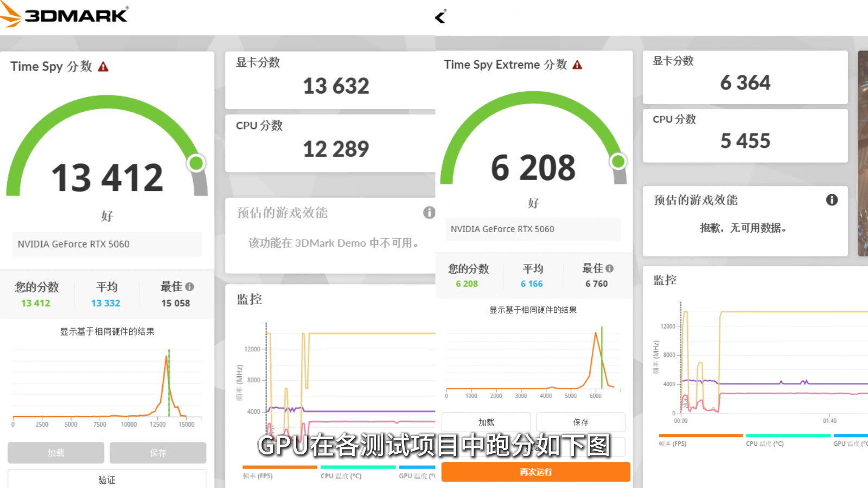Click the 显卡分数 13 632 score card

point(330,80)
